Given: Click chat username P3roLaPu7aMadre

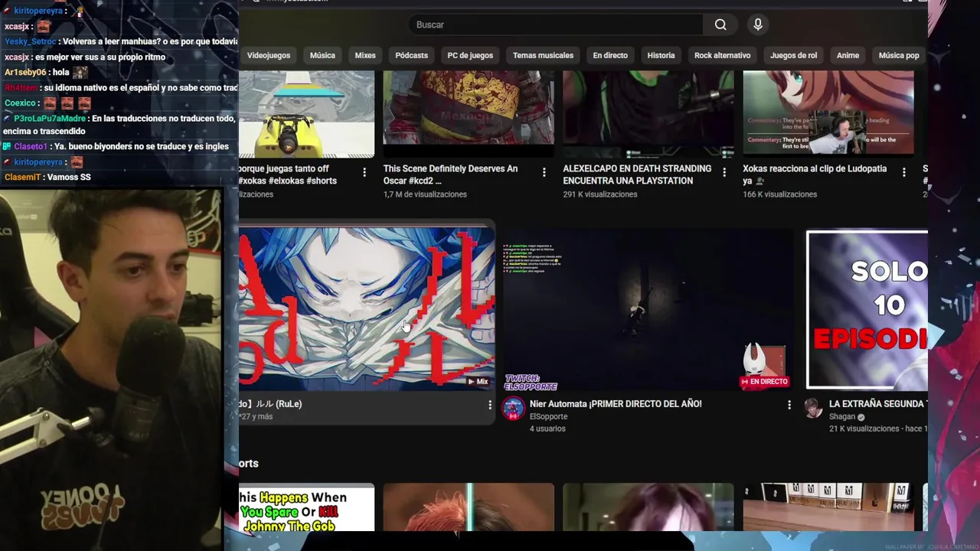Looking at the screenshot, I should tap(49, 119).
